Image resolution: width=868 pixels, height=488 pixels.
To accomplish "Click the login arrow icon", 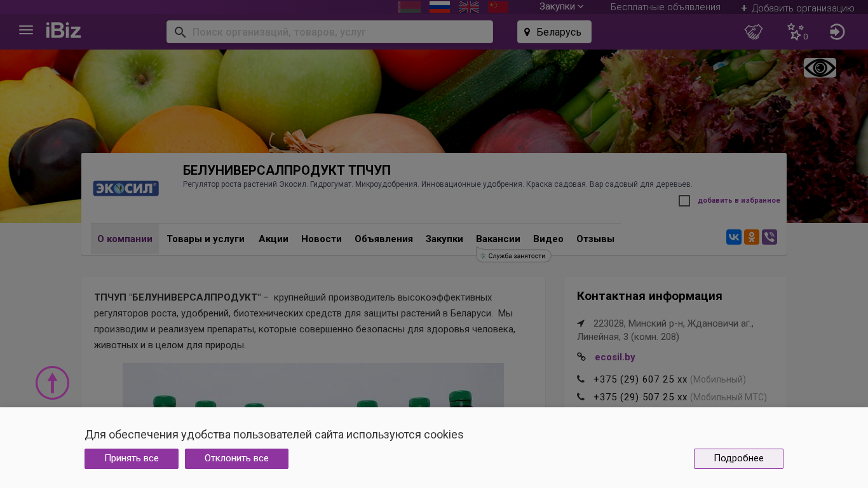I will tap(837, 32).
